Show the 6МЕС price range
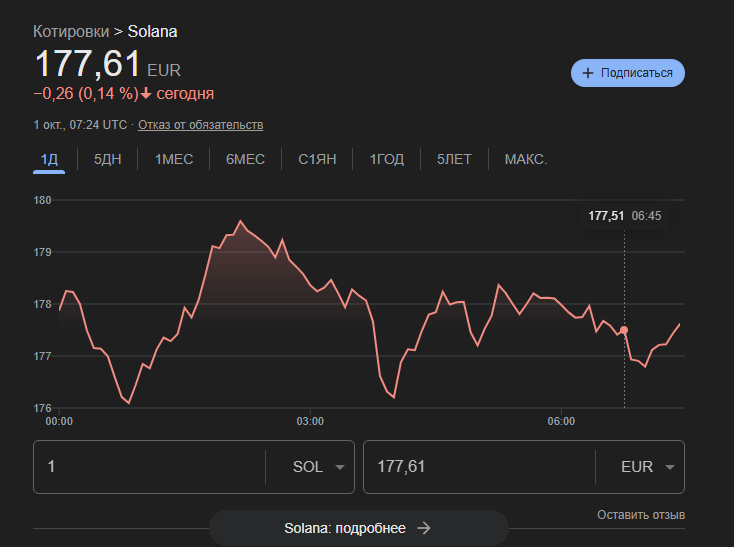This screenshot has width=734, height=547. click(245, 159)
